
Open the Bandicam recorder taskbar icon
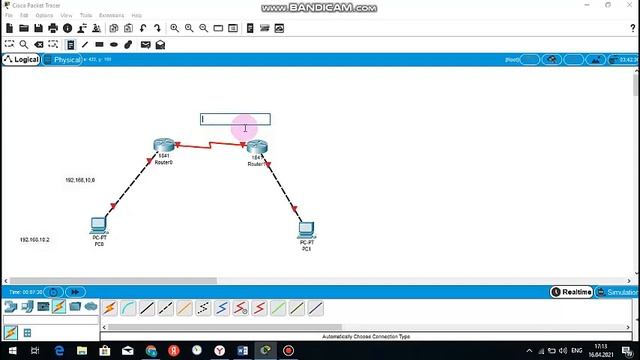(288, 351)
